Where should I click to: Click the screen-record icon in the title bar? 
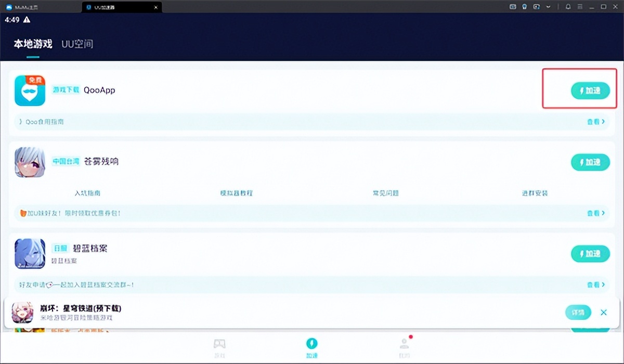pyautogui.click(x=536, y=7)
